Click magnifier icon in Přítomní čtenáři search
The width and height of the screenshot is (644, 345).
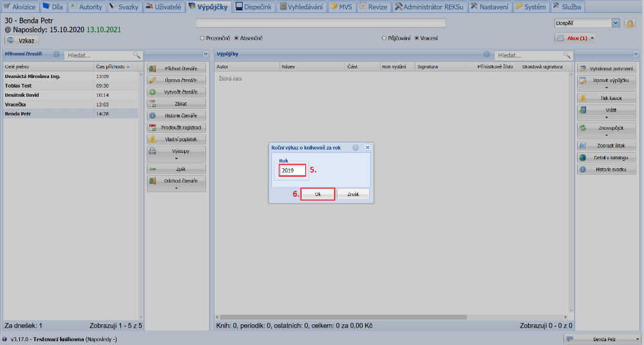tap(137, 55)
